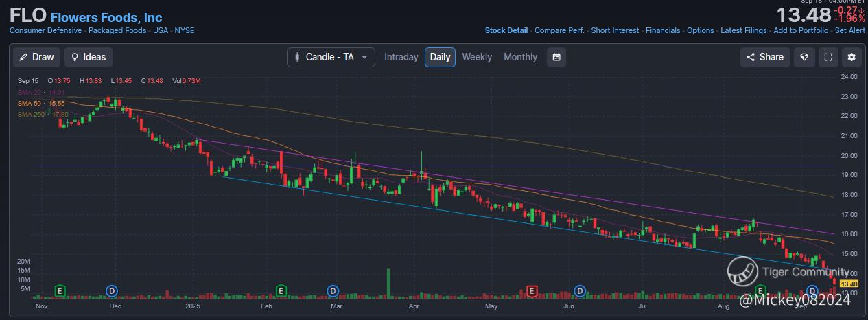Toggle fullscreen chart view icon

pyautogui.click(x=828, y=57)
